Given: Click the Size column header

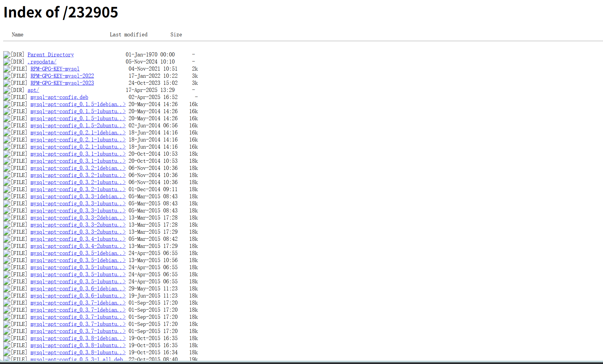Looking at the screenshot, I should click(176, 35).
